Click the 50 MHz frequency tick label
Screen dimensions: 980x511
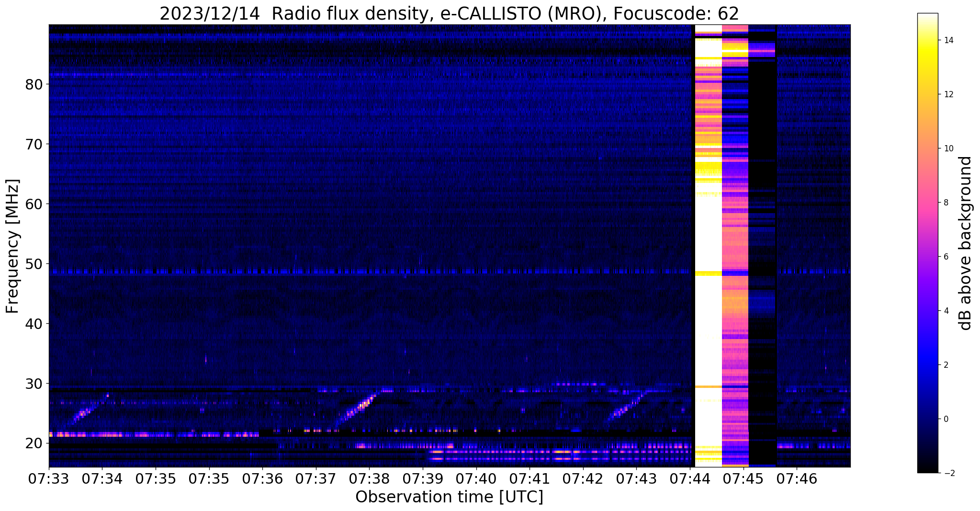34,264
